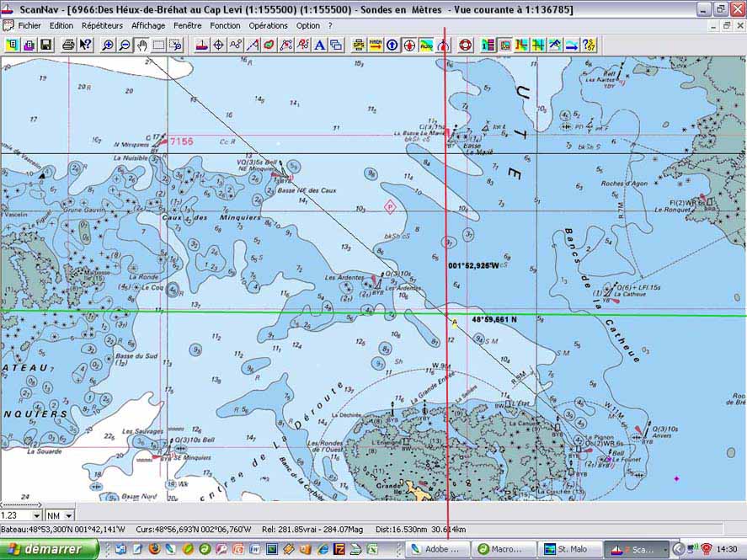Click the Dist distance readout in status bar
This screenshot has height=560, width=747.
(x=421, y=529)
